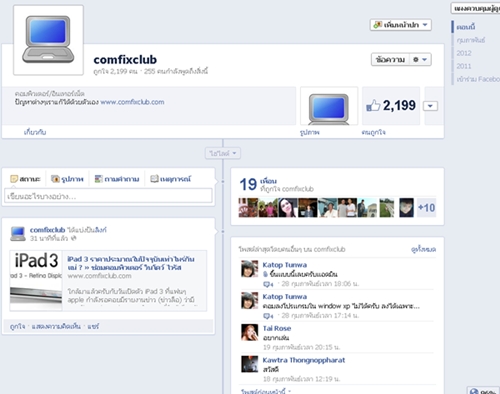Open the add-to-favorites dropdown button
The width and height of the screenshot is (500, 394).
pyautogui.click(x=401, y=25)
